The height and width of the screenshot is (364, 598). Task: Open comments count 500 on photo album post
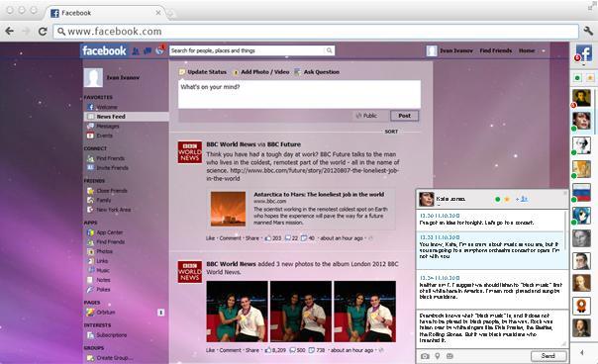[297, 350]
